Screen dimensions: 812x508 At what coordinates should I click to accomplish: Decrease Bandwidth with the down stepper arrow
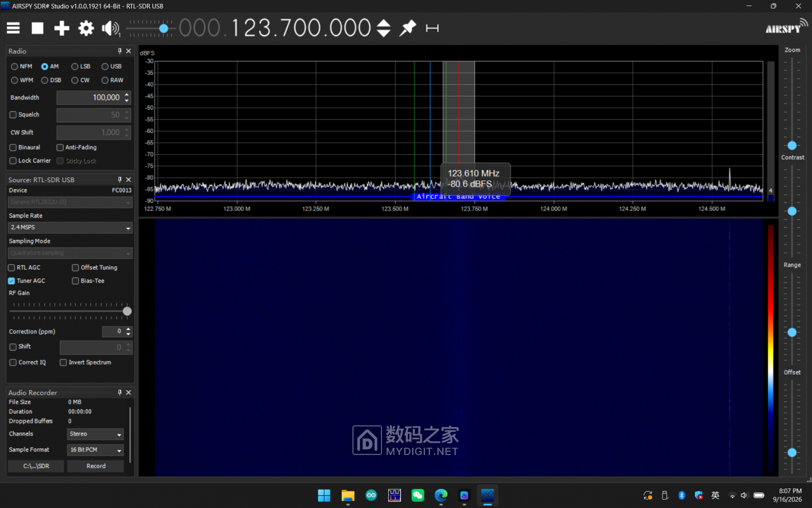127,100
